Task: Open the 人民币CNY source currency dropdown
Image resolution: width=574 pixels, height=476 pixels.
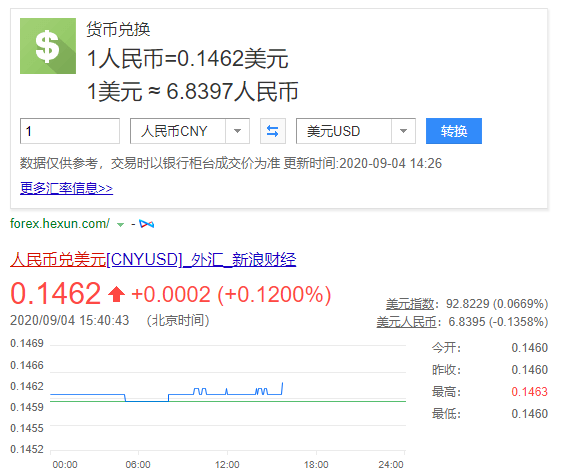Action: tap(190, 131)
